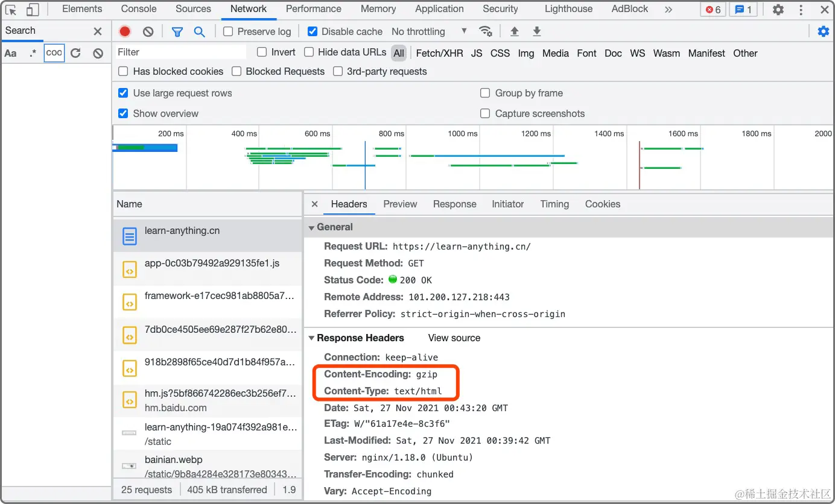The width and height of the screenshot is (835, 504).
Task: Open the Response tab of request
Action: 454,204
